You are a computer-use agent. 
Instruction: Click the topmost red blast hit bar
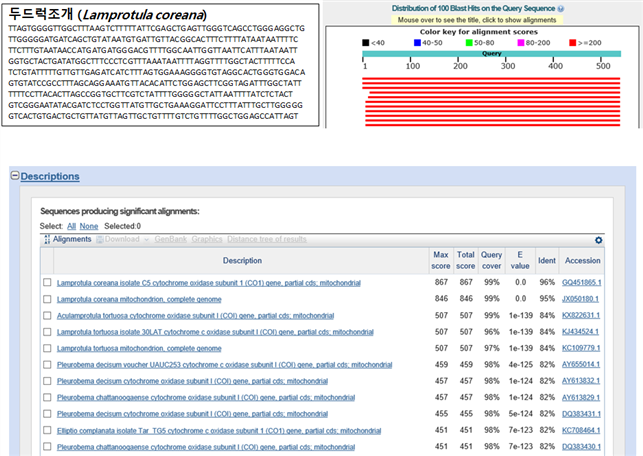[491, 78]
